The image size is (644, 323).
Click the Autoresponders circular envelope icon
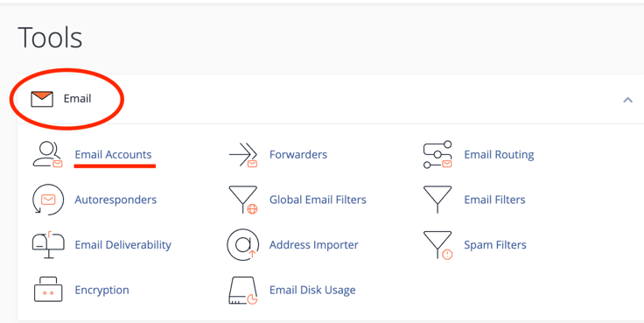[x=47, y=200]
